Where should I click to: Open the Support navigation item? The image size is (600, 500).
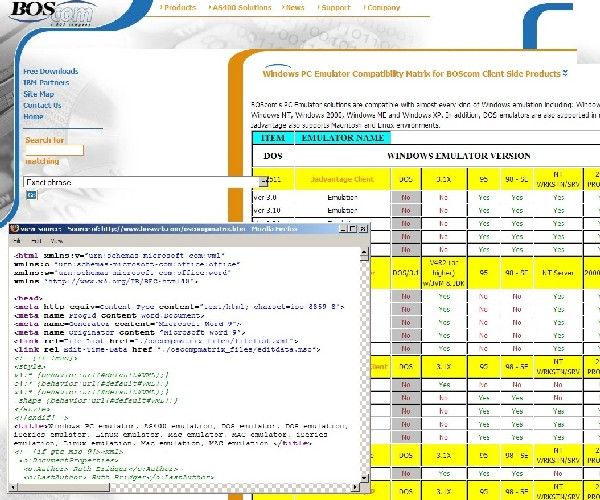[x=334, y=8]
